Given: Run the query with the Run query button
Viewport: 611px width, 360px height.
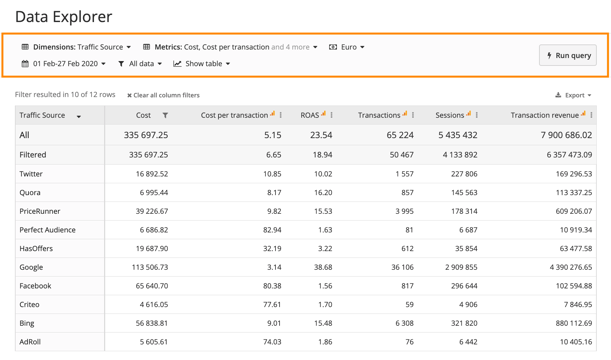Looking at the screenshot, I should pos(568,55).
